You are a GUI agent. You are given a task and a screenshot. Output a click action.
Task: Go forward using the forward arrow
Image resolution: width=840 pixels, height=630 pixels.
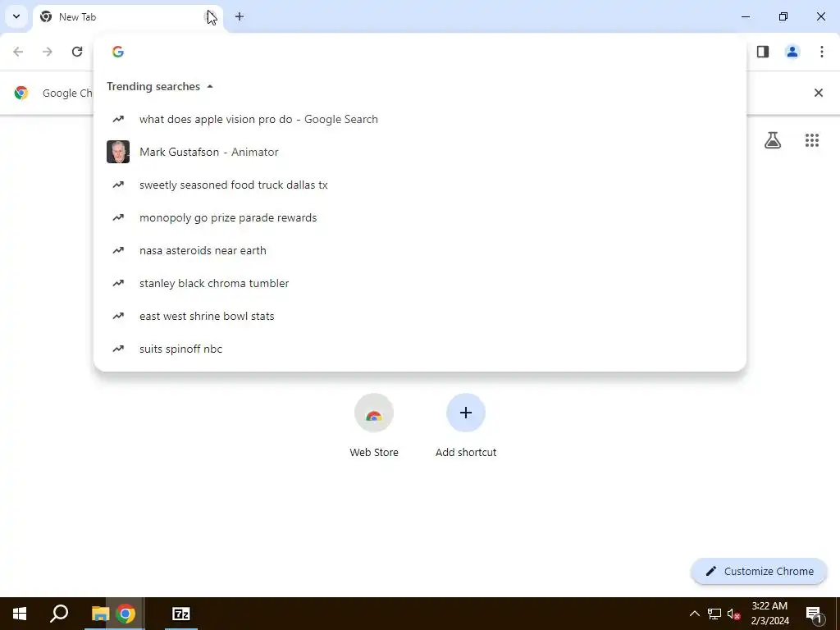(x=48, y=52)
